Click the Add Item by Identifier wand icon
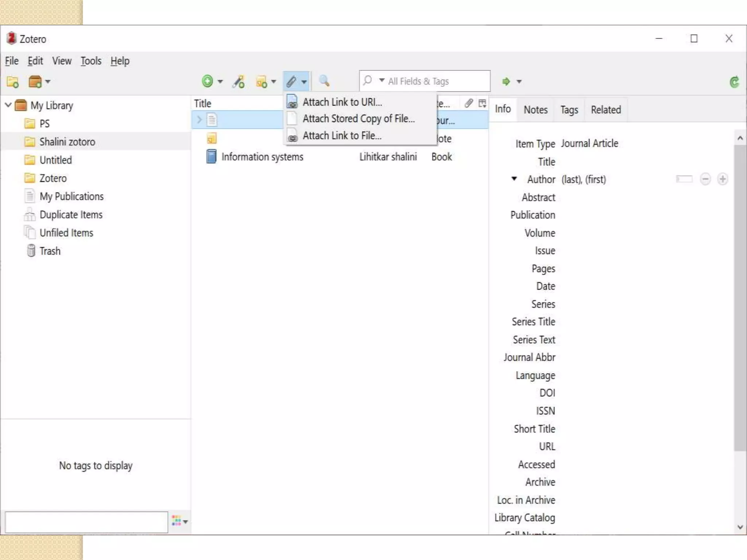Viewport: 747px width, 560px height. pyautogui.click(x=239, y=82)
